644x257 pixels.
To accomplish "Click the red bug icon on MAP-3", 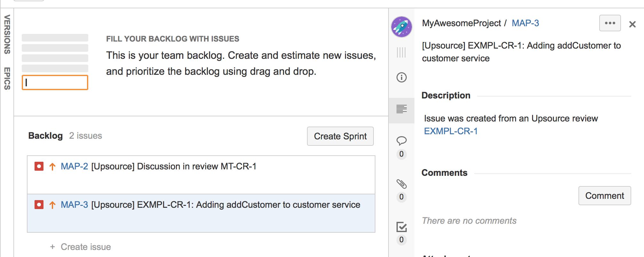I will [x=39, y=205].
